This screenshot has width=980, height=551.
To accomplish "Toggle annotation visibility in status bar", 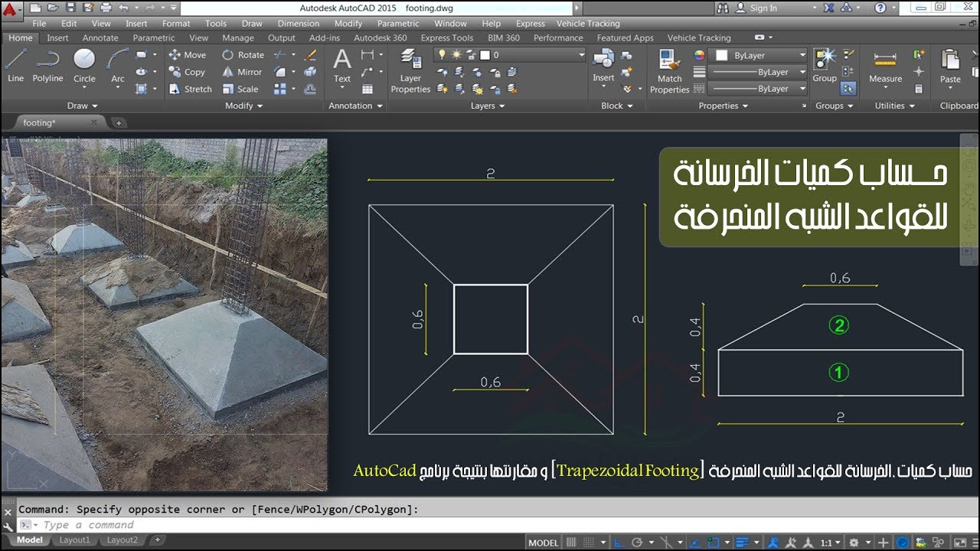I will 774,543.
